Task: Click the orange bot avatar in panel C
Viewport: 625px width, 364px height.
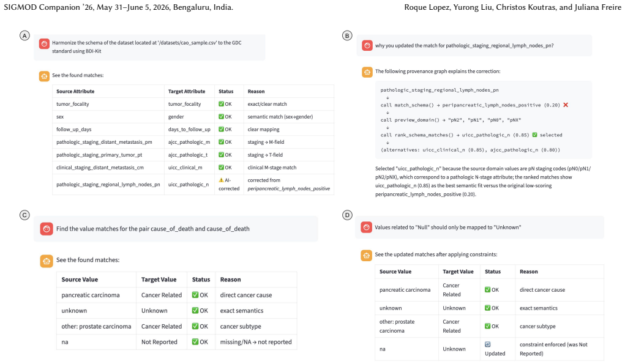Action: pyautogui.click(x=47, y=261)
